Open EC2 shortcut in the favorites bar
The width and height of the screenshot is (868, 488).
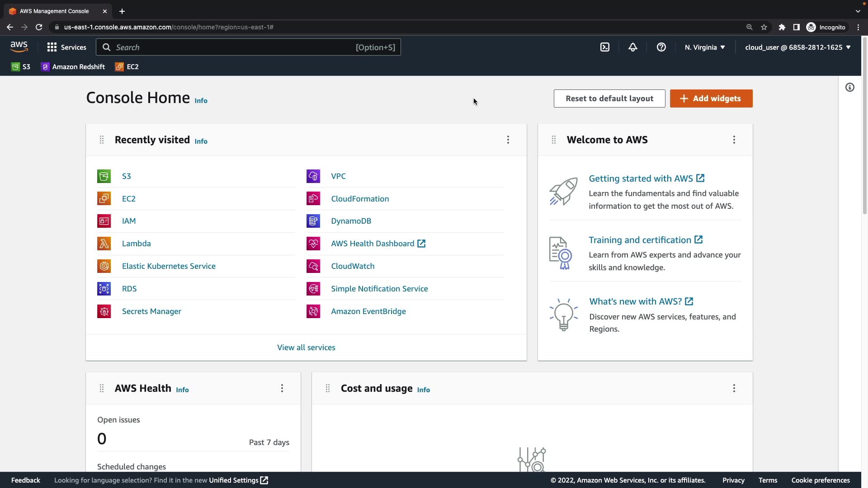click(127, 67)
